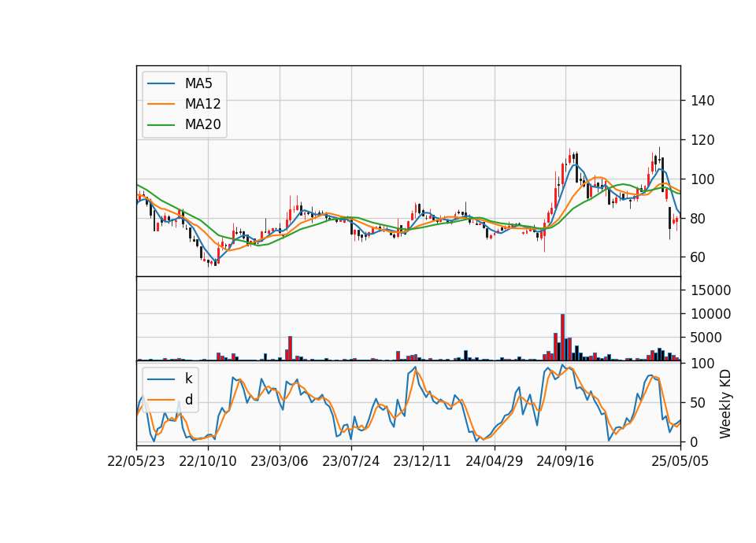Image resolution: width=756 pixels, height=543 pixels.
Task: Click the blue k legend line sample
Action: (161, 379)
